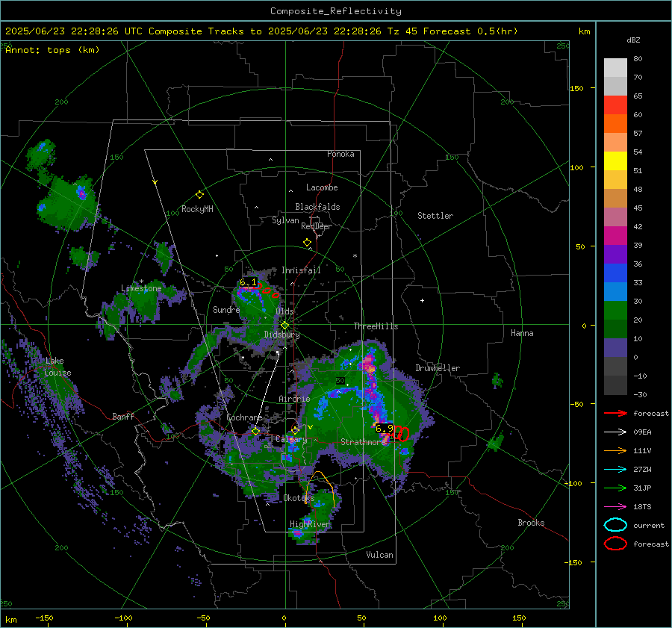Select the blue 36 dBZ color swatch
The height and width of the screenshot is (628, 672).
point(615,273)
